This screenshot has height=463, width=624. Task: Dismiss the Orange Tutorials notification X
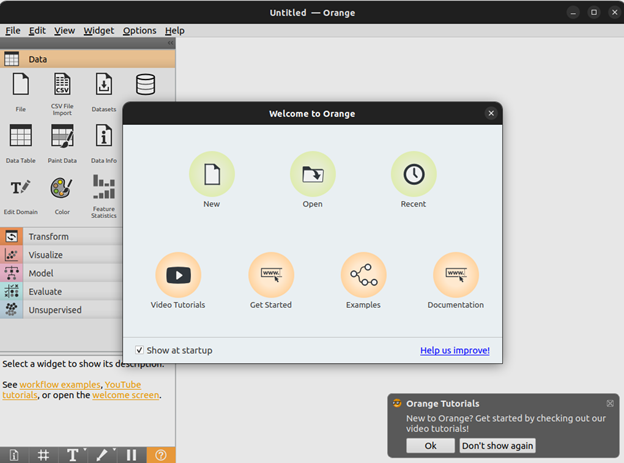pyautogui.click(x=610, y=403)
